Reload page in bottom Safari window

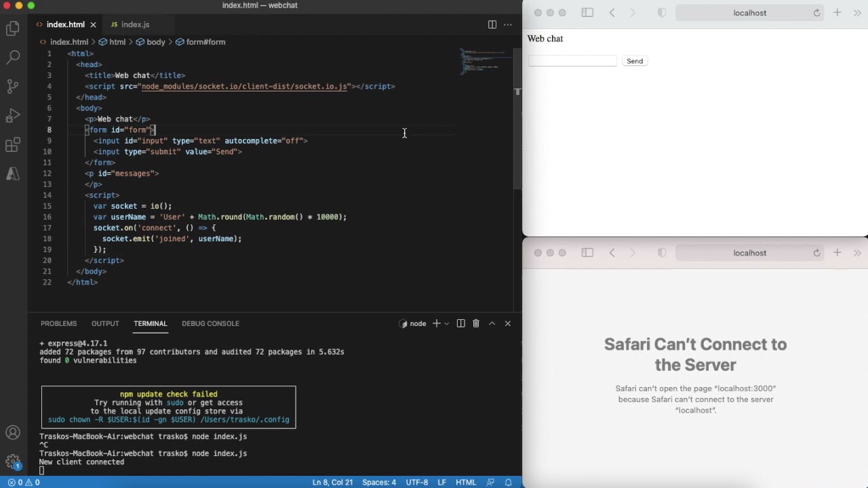pos(816,253)
